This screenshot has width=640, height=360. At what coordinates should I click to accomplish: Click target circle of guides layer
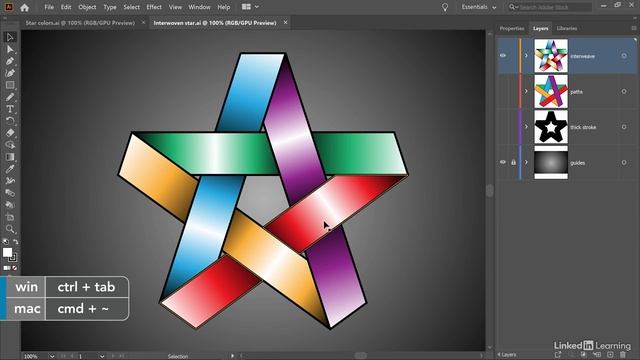click(x=624, y=162)
